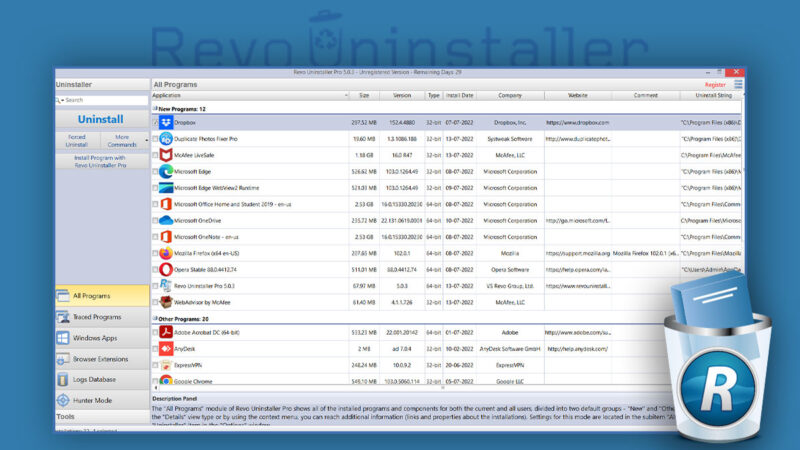Click the big Uninstall button

(x=101, y=119)
